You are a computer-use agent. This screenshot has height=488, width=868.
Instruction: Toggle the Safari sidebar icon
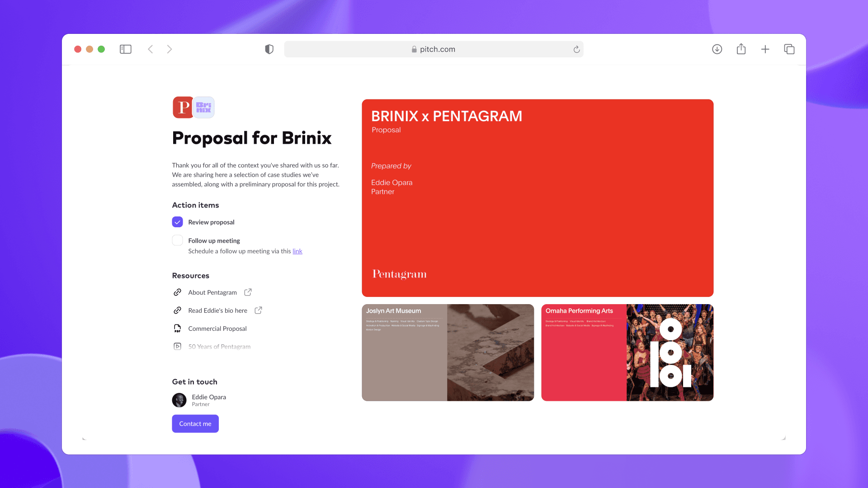pyautogui.click(x=126, y=49)
